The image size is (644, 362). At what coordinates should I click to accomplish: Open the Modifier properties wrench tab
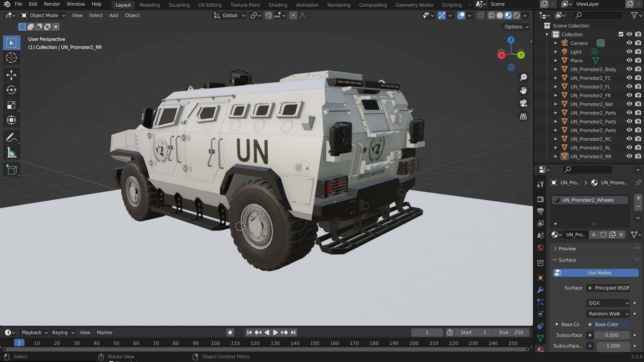pos(540,290)
